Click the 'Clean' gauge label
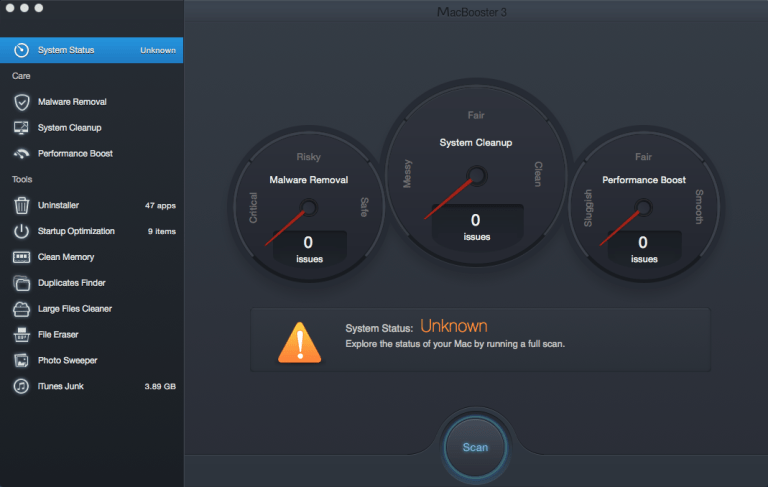 tap(538, 174)
